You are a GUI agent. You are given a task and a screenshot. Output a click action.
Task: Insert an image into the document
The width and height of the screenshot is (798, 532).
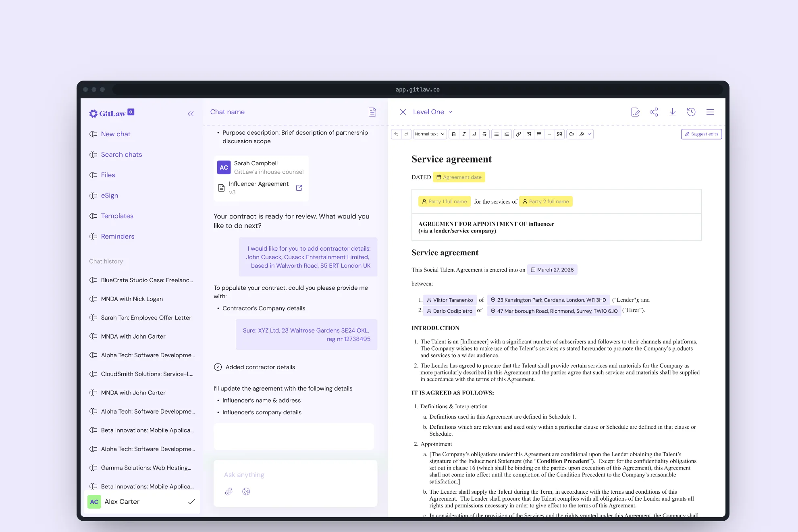click(x=529, y=134)
